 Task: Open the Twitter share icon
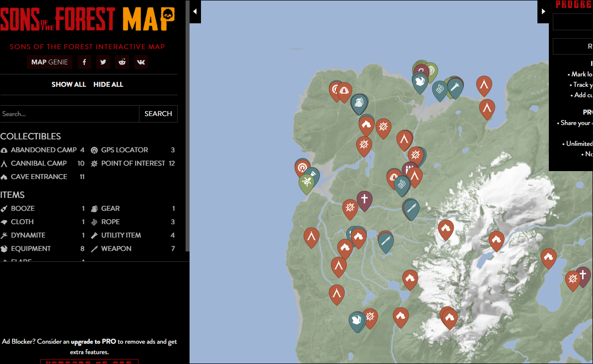[103, 62]
